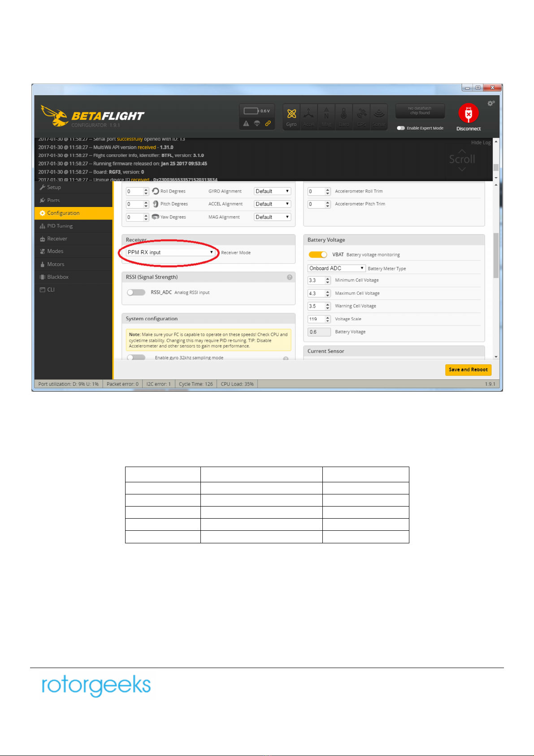Expand the Battery Meter Type dropdown
This screenshot has height=756, width=534.
click(x=336, y=268)
